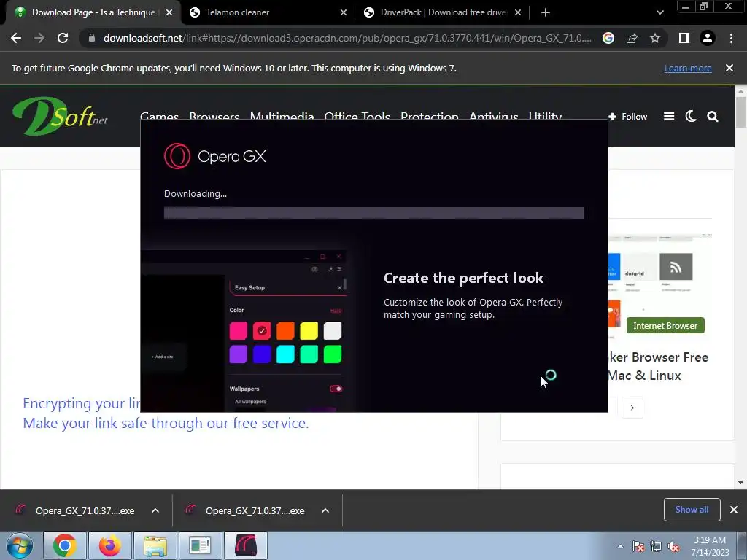Viewport: 747px width, 560px height.
Task: Open the Windows Start menu
Action: (x=20, y=545)
